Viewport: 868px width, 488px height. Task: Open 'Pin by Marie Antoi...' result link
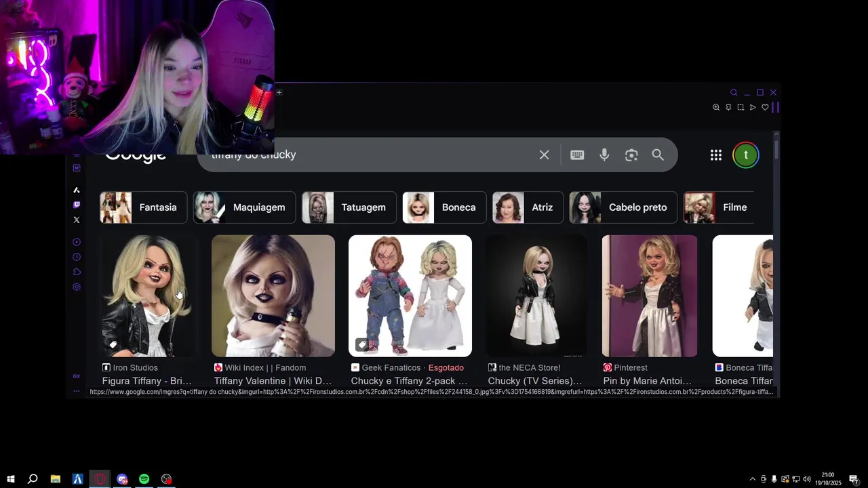click(x=648, y=381)
